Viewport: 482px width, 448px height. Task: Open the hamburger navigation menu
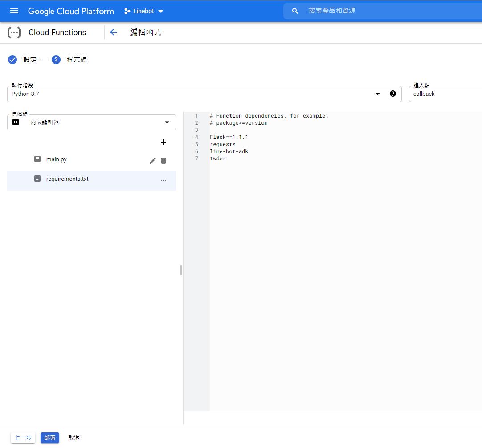[14, 11]
